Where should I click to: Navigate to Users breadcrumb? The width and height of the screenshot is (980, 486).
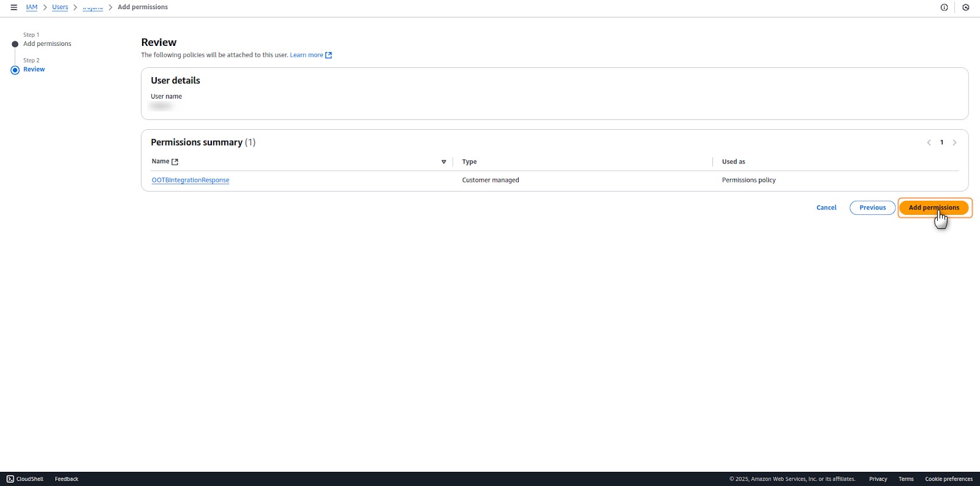click(x=60, y=7)
